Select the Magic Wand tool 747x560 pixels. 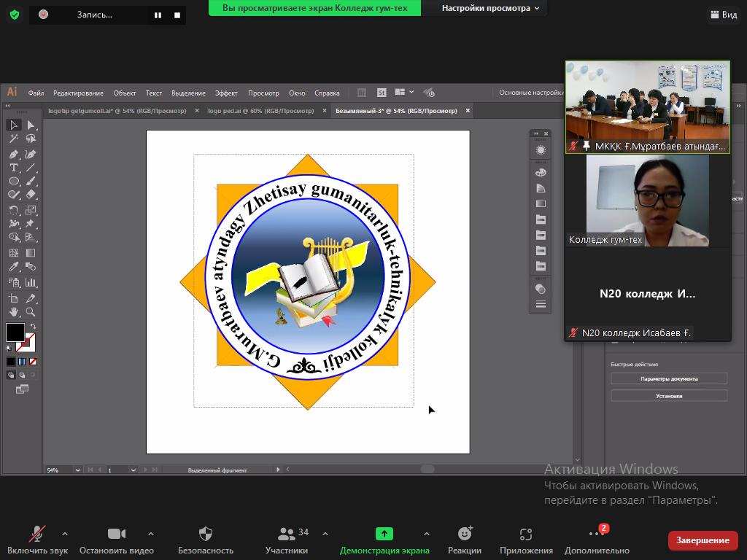pos(13,139)
